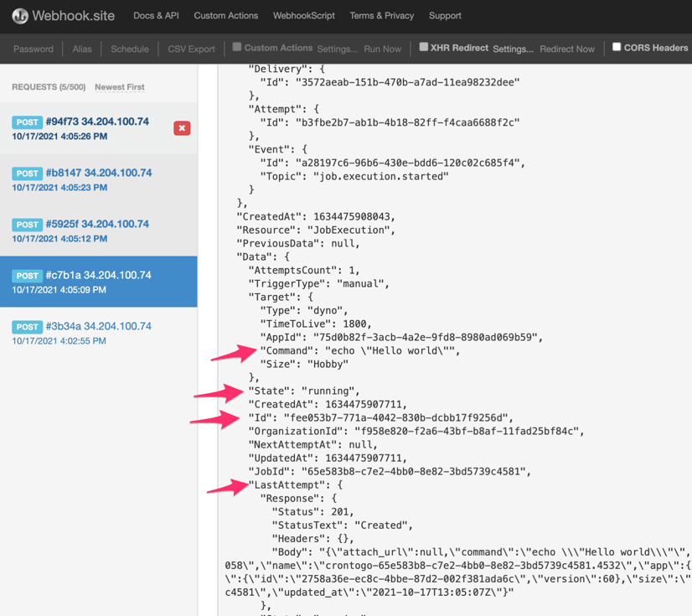Enable the CORS Headers checkbox
Image resolution: width=692 pixels, height=616 pixels.
tap(617, 47)
